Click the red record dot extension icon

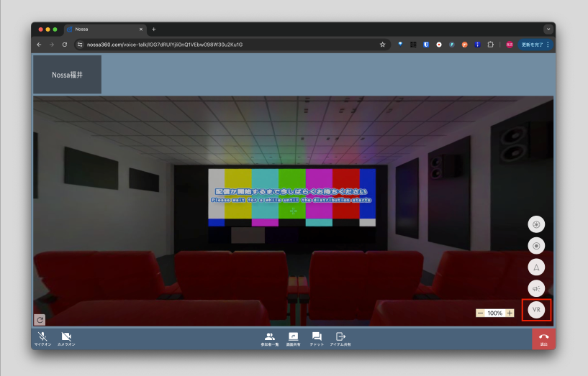(x=439, y=45)
